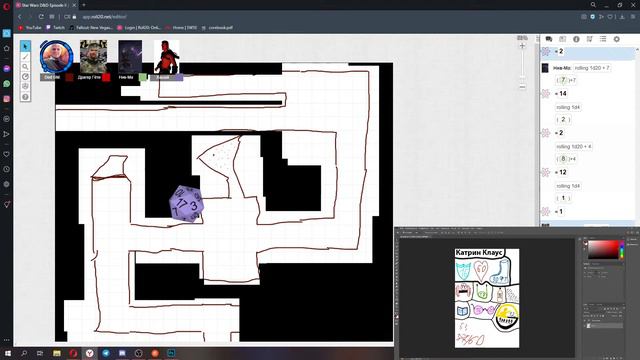
Task: Switch to the Roll20 jukebox tab
Action: (589, 39)
